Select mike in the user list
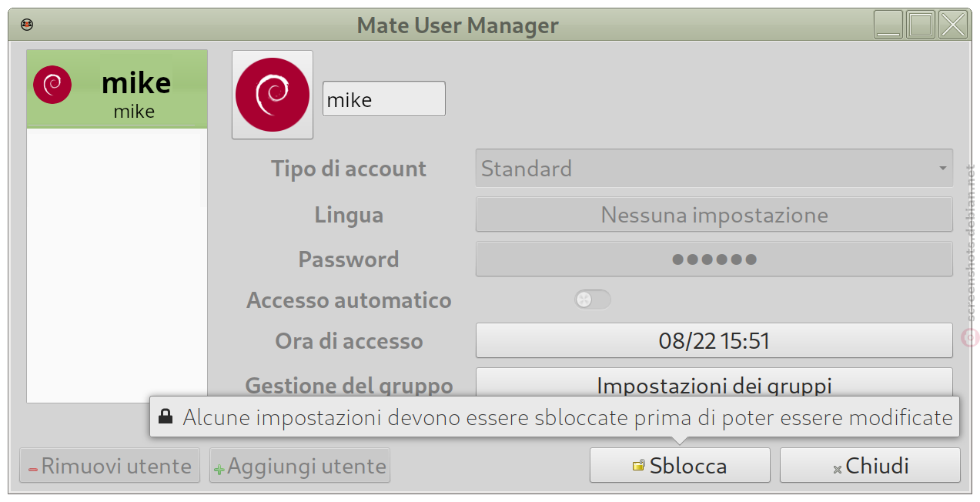Image resolution: width=980 pixels, height=502 pixels. click(x=117, y=89)
